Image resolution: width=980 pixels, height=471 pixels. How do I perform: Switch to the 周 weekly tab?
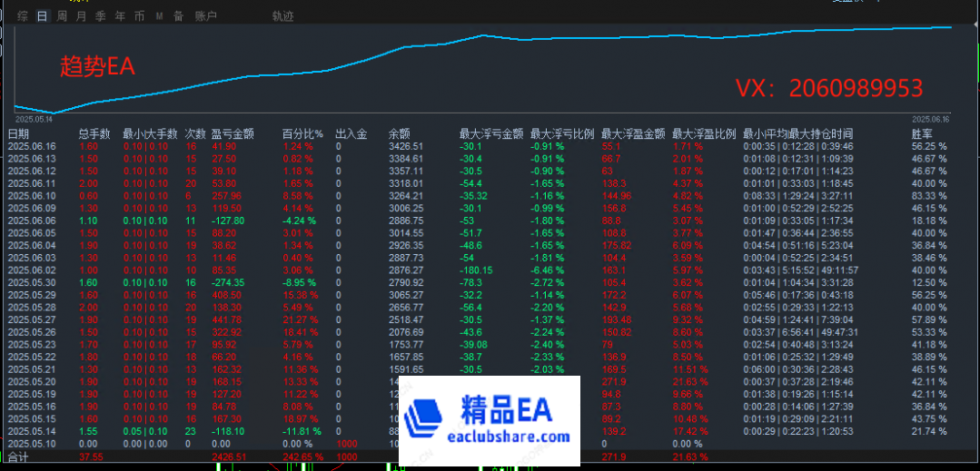[62, 16]
